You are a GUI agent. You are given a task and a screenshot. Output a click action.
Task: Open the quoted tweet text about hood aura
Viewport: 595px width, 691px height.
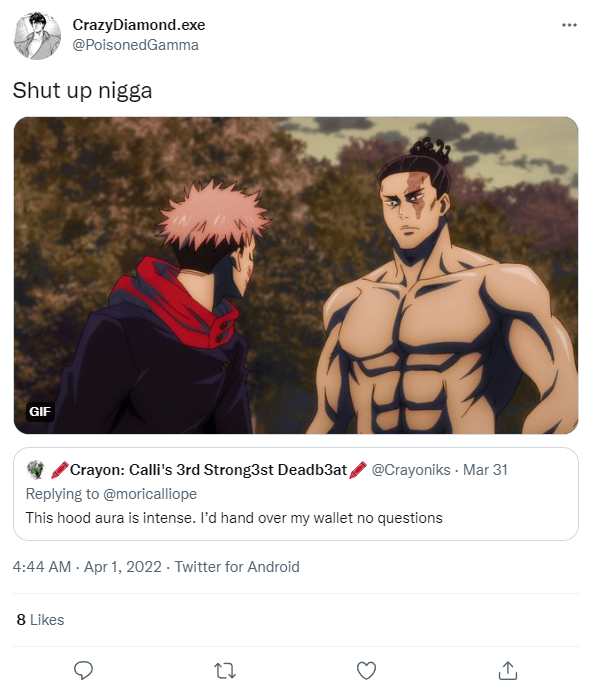pos(234,518)
